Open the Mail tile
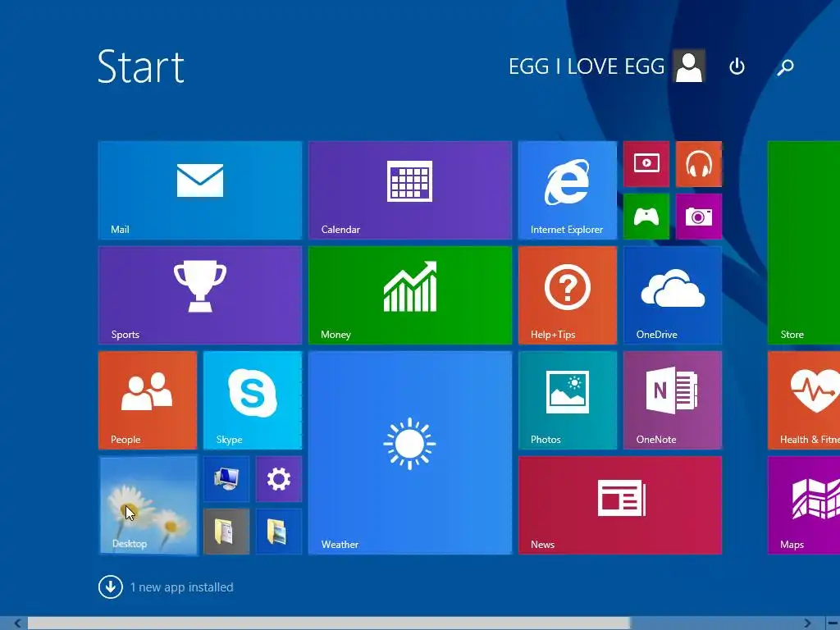 (x=200, y=190)
